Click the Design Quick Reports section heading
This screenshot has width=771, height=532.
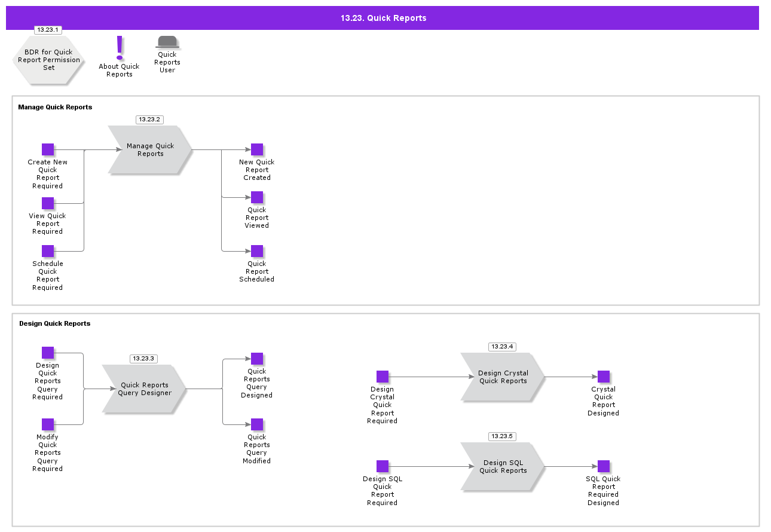click(55, 323)
